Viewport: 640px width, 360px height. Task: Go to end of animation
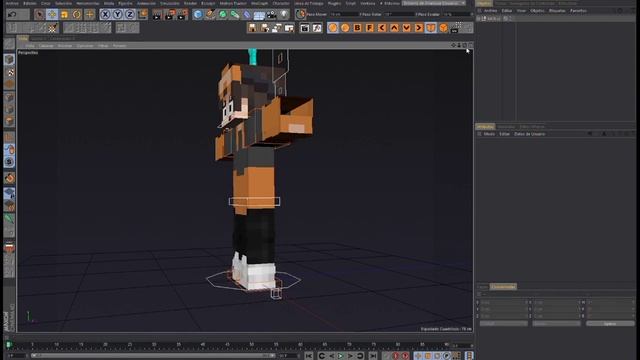point(373,356)
